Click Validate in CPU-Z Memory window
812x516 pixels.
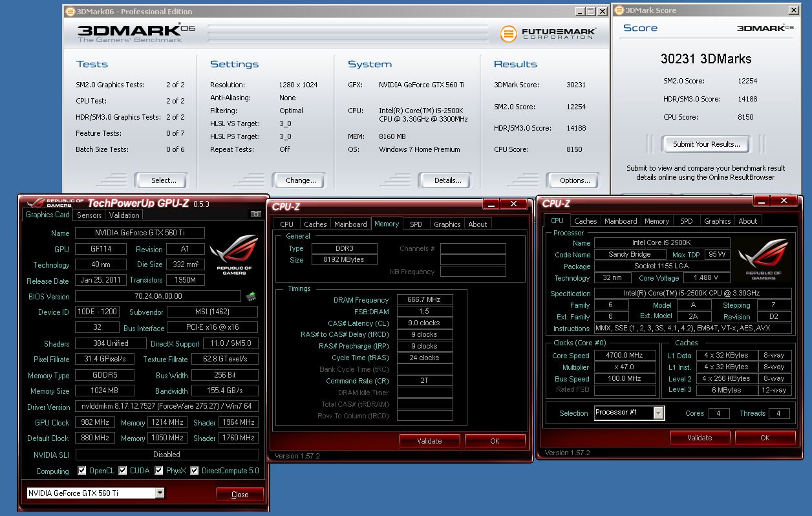point(429,441)
